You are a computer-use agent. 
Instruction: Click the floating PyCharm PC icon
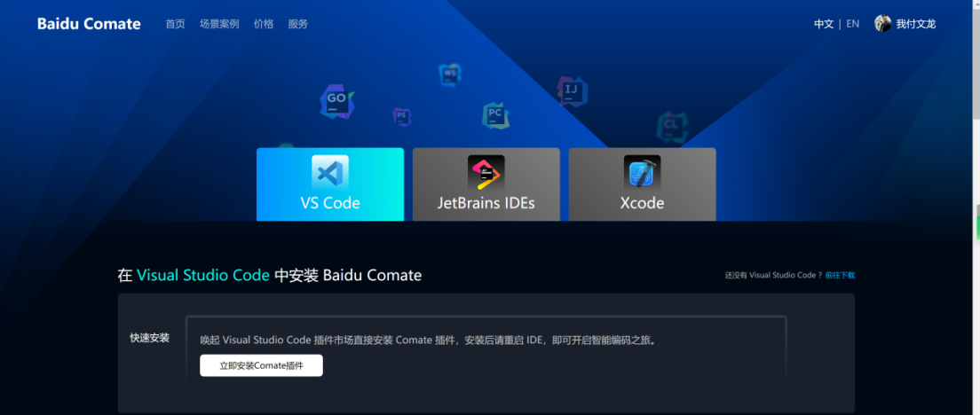tap(495, 114)
